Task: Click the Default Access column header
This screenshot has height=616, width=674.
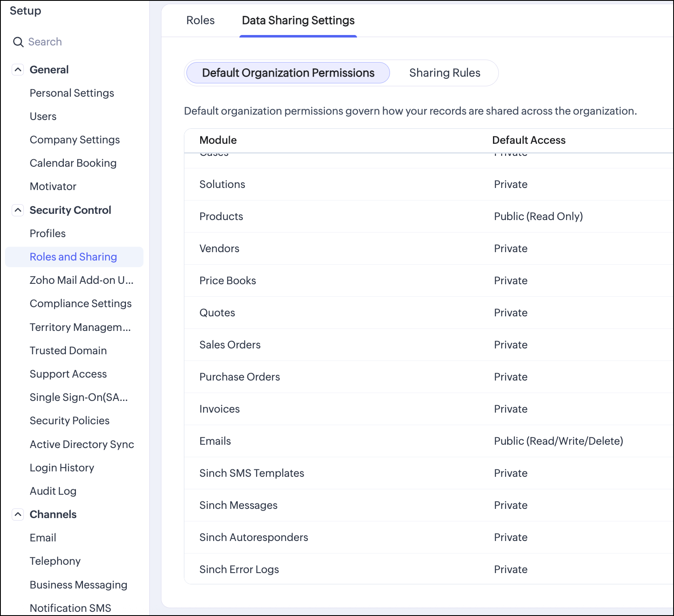Action: coord(529,140)
